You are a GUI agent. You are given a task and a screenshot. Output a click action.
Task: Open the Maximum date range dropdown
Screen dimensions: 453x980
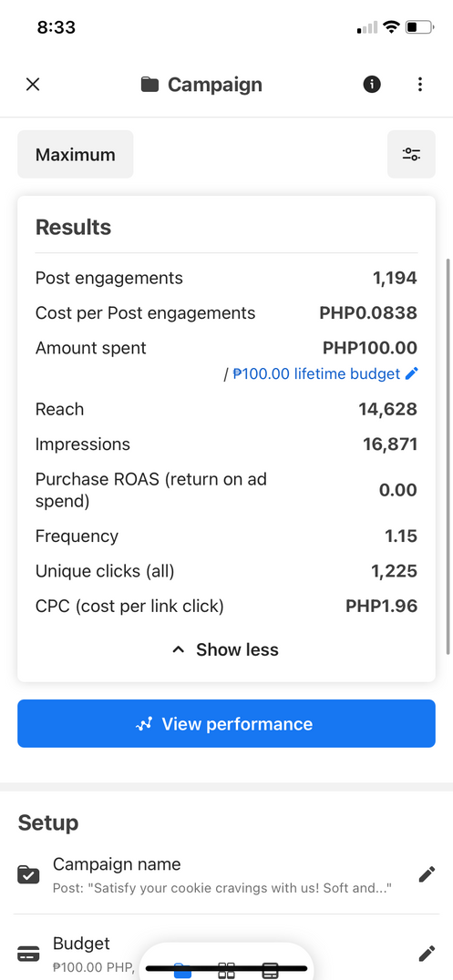coord(75,154)
